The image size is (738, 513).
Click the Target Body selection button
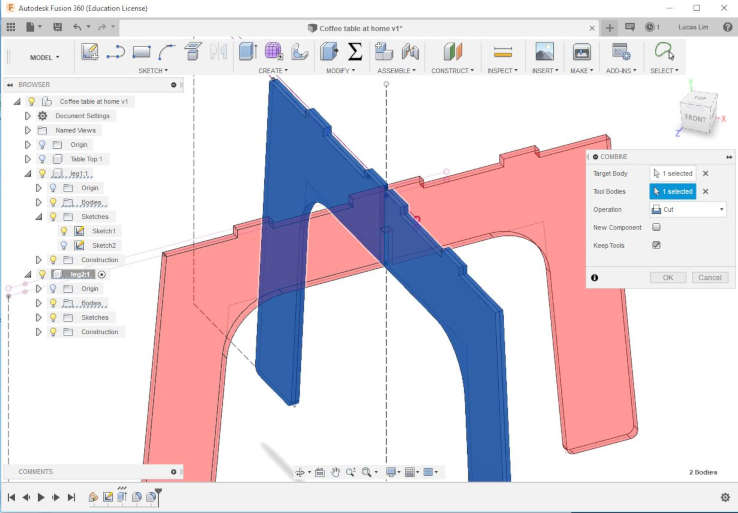673,174
